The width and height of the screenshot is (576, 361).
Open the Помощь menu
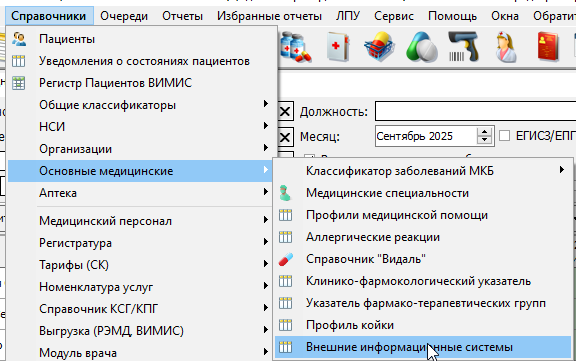tap(453, 16)
